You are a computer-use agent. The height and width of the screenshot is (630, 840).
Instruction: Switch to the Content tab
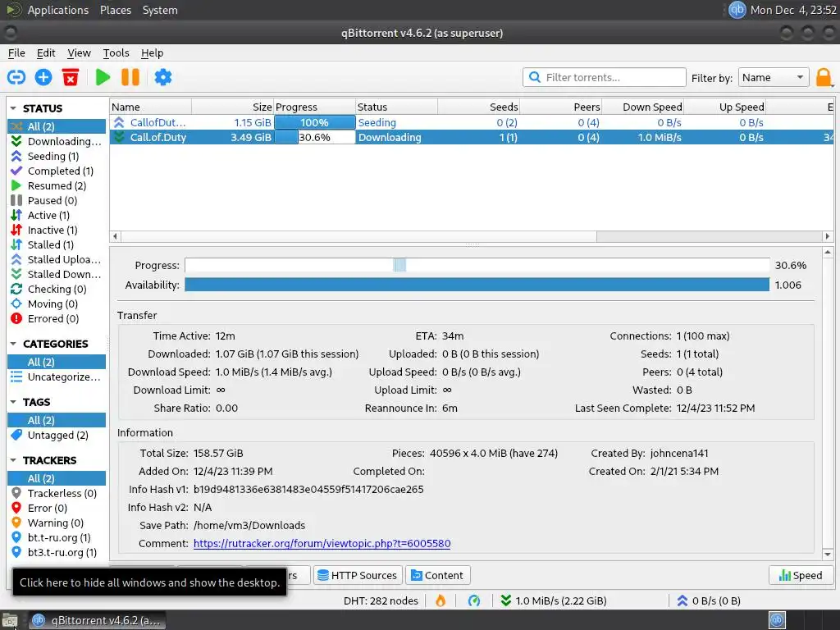(x=437, y=575)
